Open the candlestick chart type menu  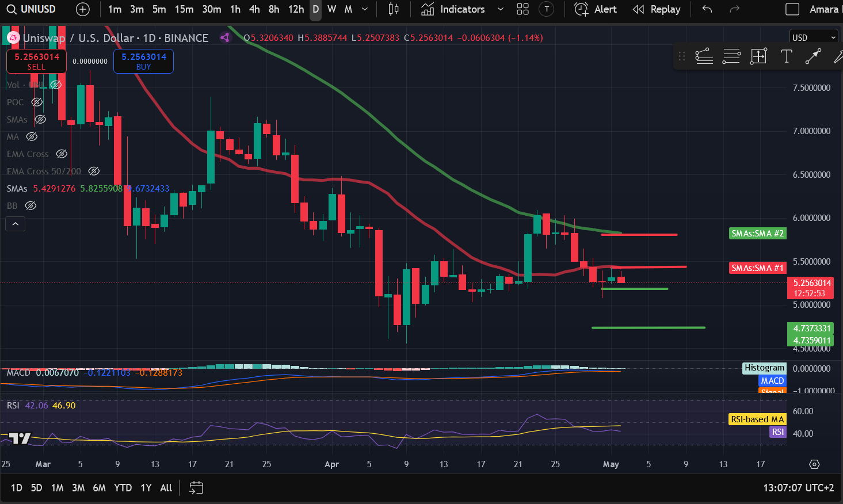click(x=394, y=9)
